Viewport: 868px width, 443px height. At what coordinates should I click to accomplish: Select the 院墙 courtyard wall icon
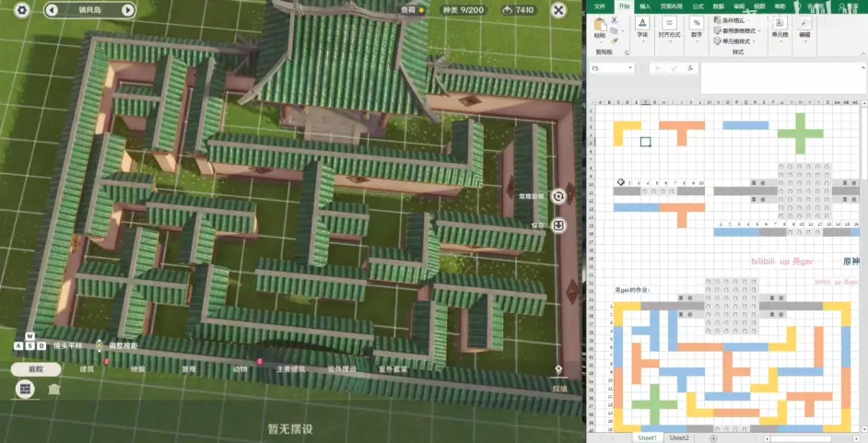[558, 370]
